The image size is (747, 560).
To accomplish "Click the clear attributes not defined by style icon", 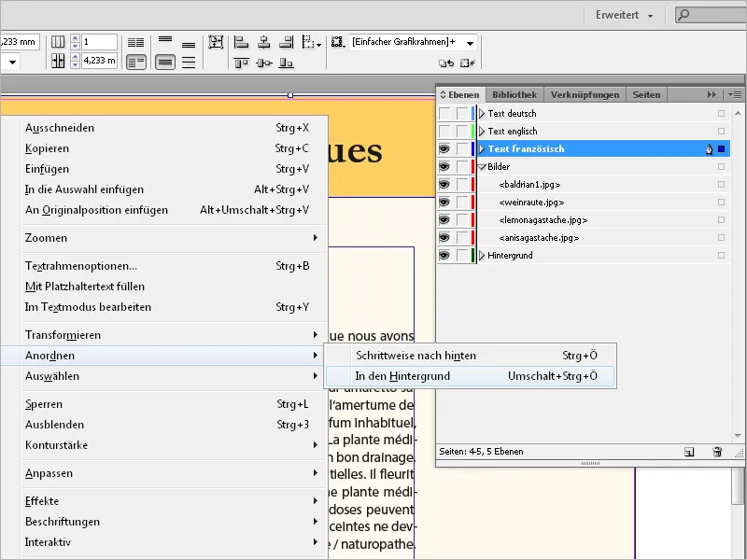I will coord(468,63).
